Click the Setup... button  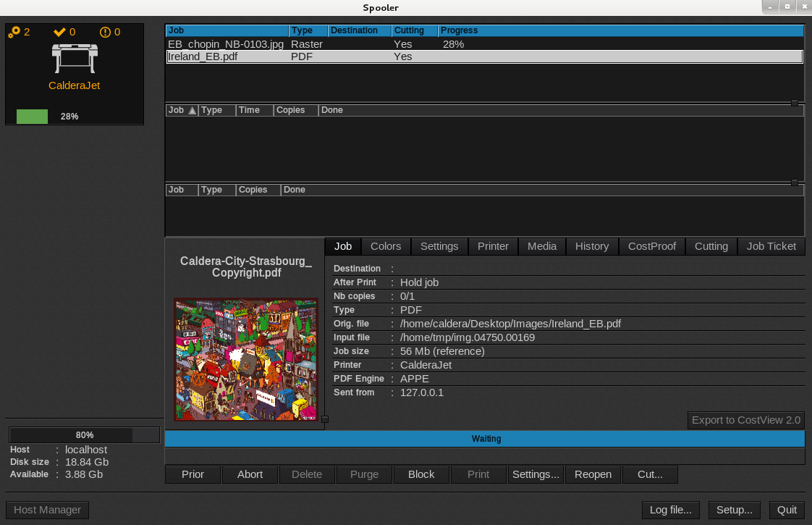[735, 510]
